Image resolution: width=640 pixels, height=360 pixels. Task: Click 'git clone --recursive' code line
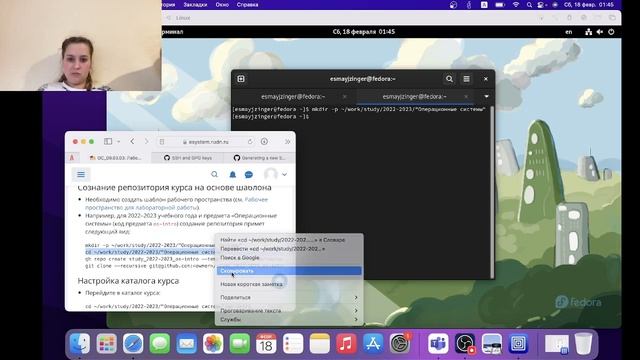[150, 266]
